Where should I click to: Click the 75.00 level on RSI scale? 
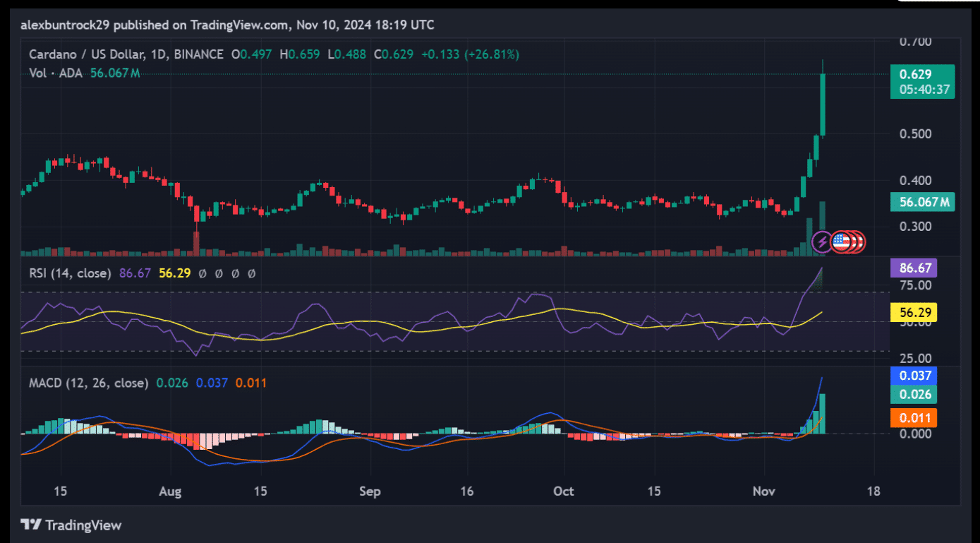(x=915, y=285)
